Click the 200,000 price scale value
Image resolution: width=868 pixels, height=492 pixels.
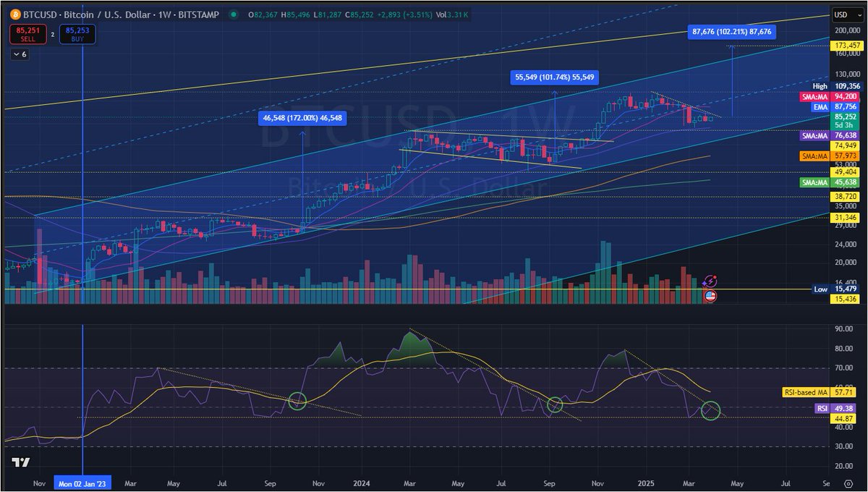[x=846, y=31]
